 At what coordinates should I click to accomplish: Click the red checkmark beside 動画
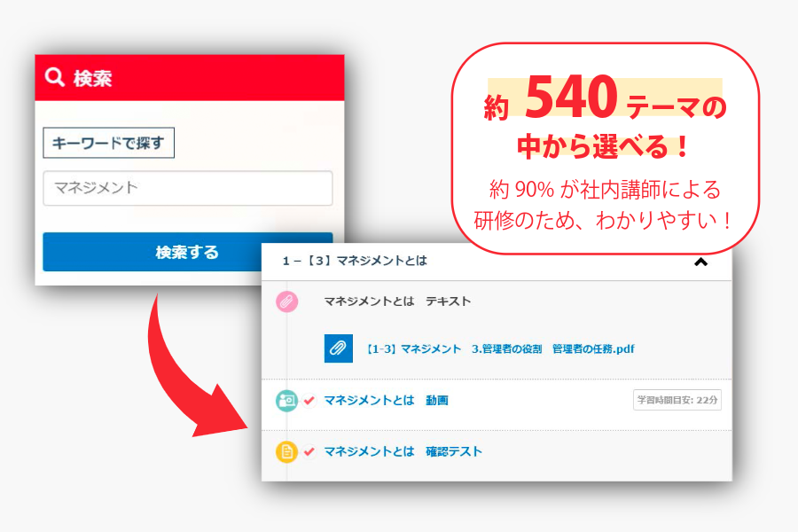point(309,401)
